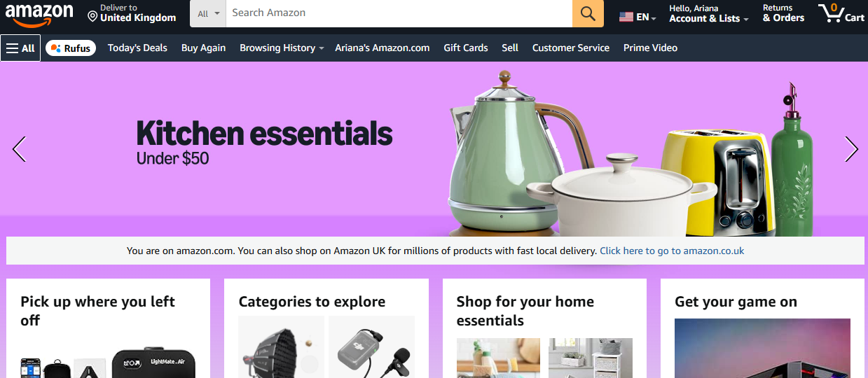Screen dimensions: 868x378
Task: Open the All hamburger menu
Action: coord(20,48)
